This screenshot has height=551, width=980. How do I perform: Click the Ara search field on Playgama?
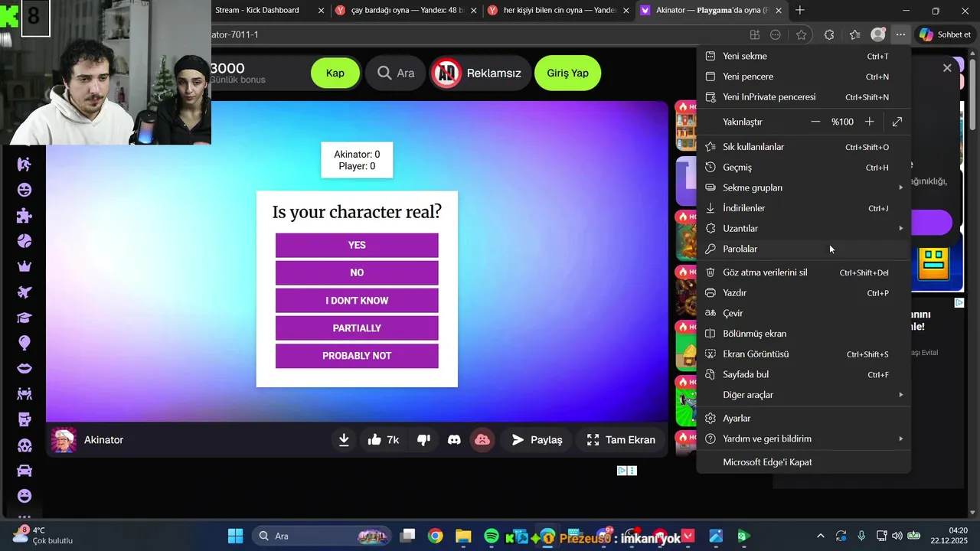point(395,73)
